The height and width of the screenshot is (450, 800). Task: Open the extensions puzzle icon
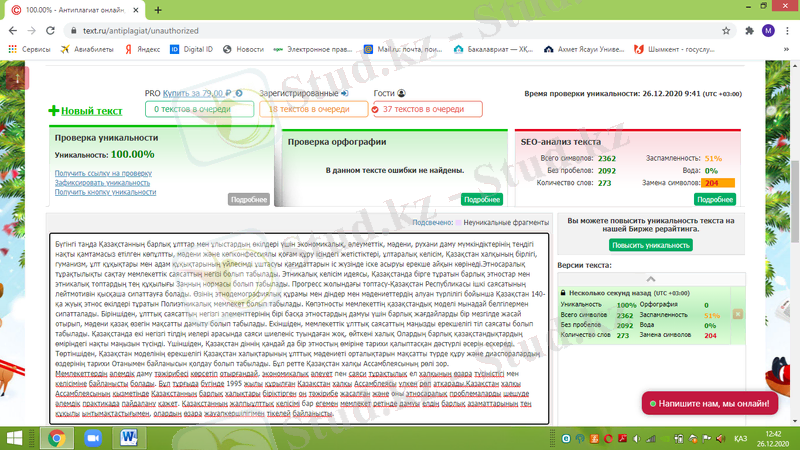(x=749, y=31)
